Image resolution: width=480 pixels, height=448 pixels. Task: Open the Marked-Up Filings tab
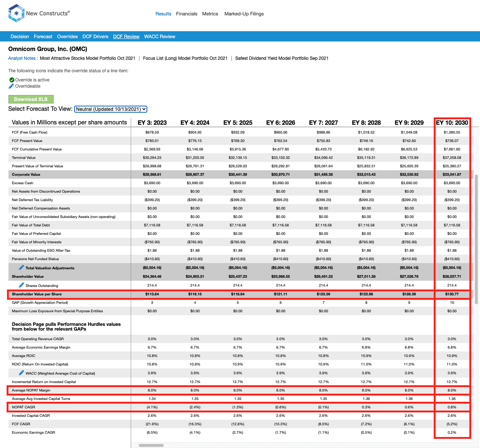244,14
